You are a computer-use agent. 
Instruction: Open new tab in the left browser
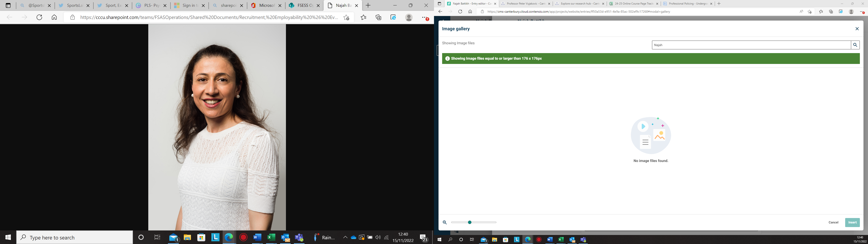pos(368,5)
